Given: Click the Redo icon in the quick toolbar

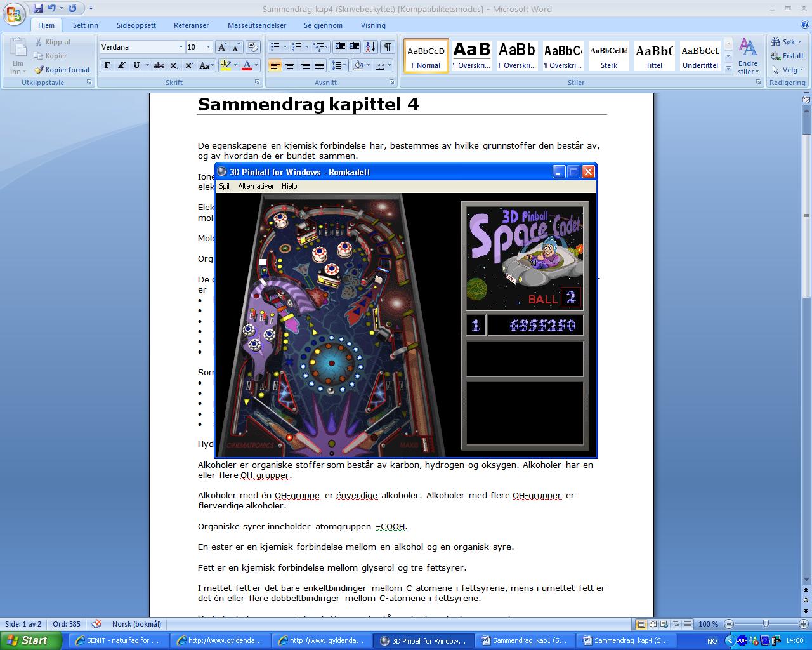Looking at the screenshot, I should click(x=72, y=8).
